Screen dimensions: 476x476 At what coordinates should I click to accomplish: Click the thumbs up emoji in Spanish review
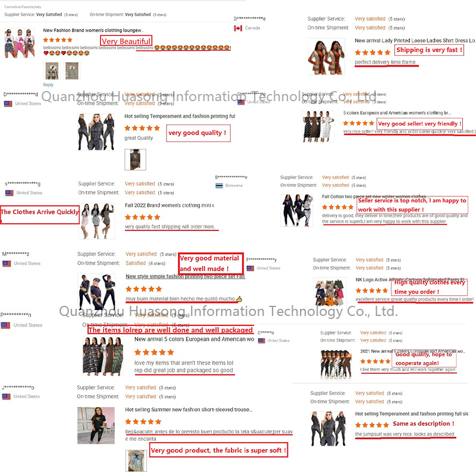coord(239,299)
